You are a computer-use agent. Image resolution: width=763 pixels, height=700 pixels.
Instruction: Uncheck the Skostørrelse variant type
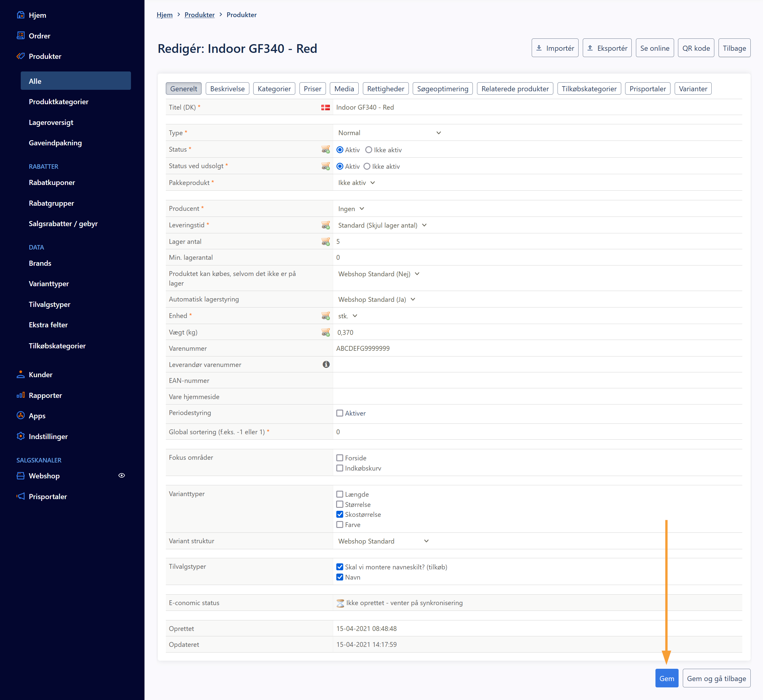pos(340,514)
